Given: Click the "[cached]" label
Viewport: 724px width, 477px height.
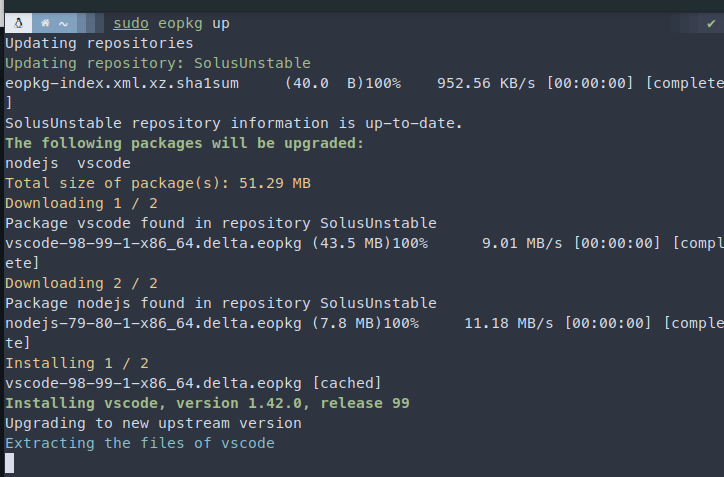Looking at the screenshot, I should click(x=347, y=383).
